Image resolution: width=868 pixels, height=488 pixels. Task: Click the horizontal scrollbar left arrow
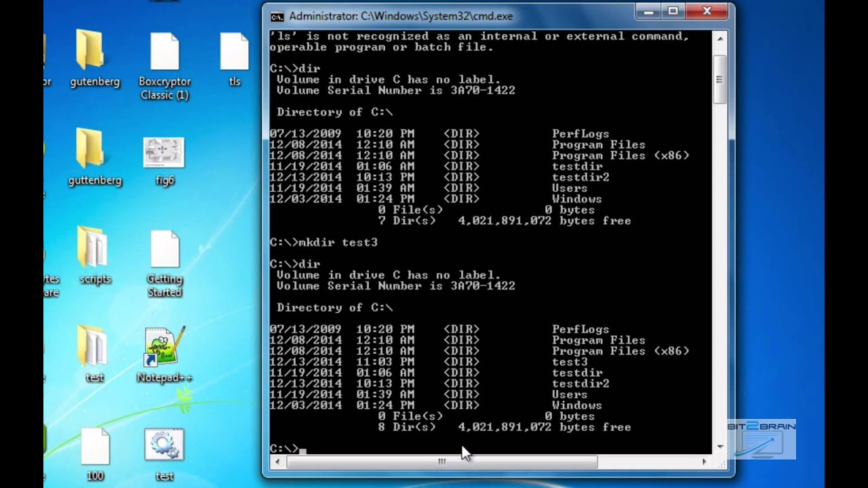(277, 462)
